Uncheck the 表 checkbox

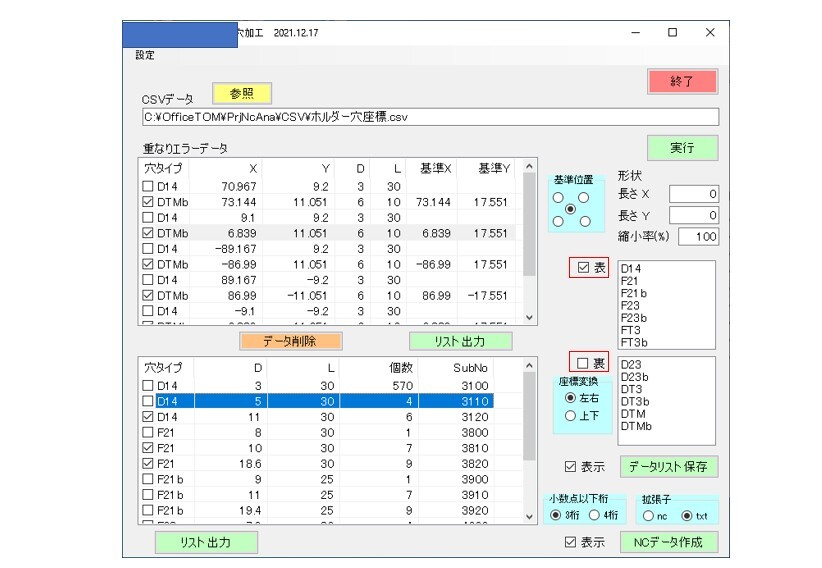tap(576, 268)
